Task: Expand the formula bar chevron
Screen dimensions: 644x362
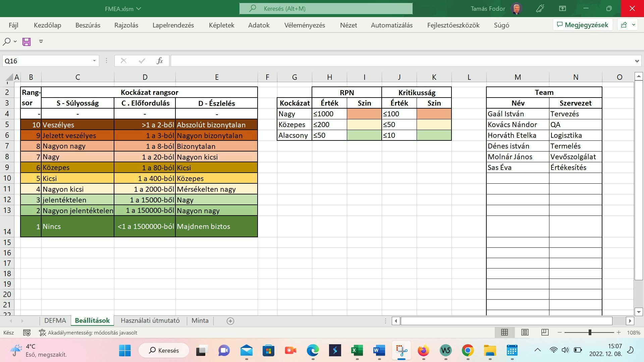Action: click(x=637, y=61)
